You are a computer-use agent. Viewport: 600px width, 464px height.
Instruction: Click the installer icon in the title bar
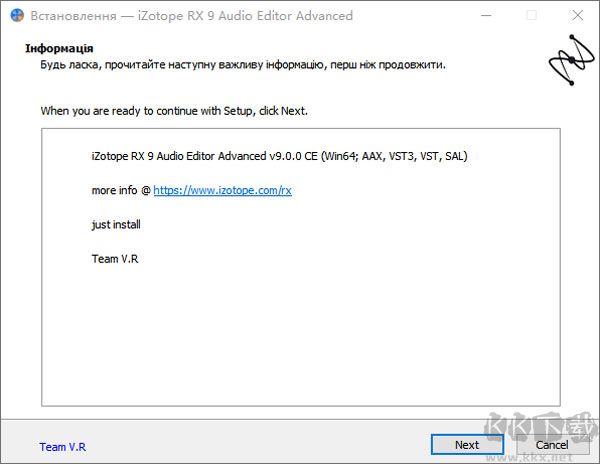16,16
